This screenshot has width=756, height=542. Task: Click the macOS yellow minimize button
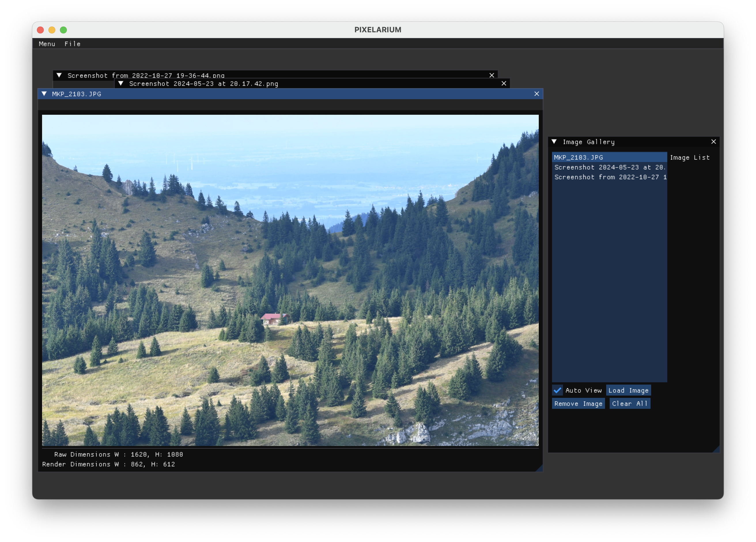(x=52, y=30)
